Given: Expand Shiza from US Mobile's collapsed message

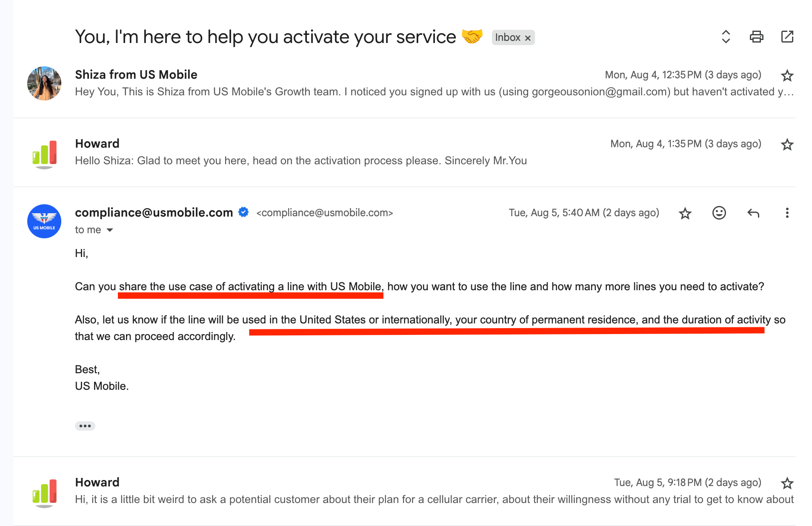Looking at the screenshot, I should coord(340,91).
